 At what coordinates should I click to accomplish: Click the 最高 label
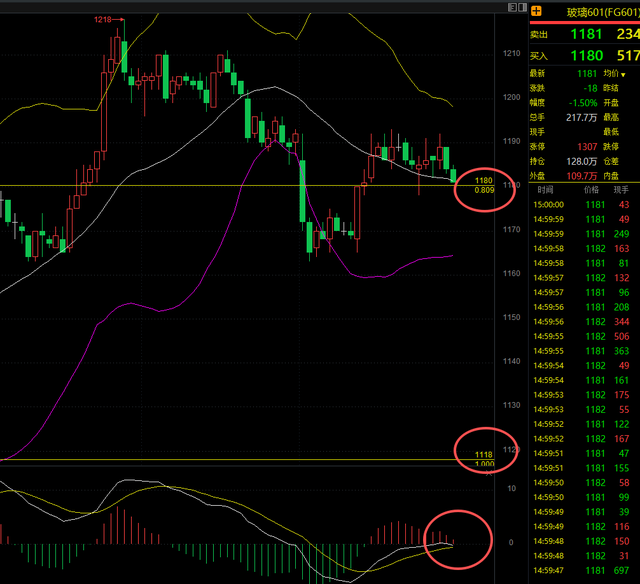(611, 118)
